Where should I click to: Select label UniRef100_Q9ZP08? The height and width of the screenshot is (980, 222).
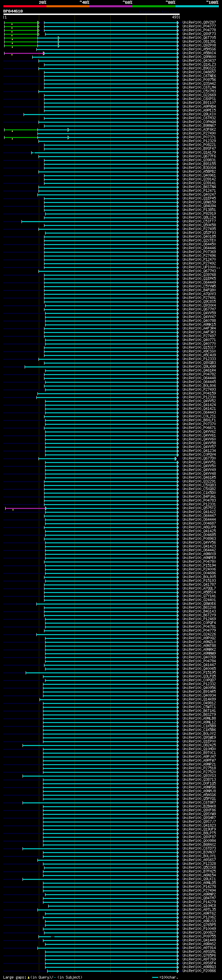coord(199,45)
